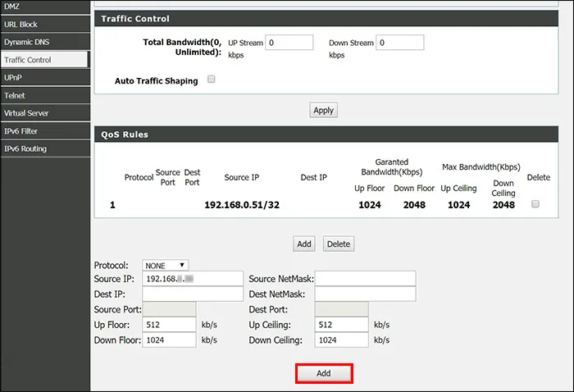Open IPv6 Routing page
Screen dimensions: 574x392
click(45, 148)
